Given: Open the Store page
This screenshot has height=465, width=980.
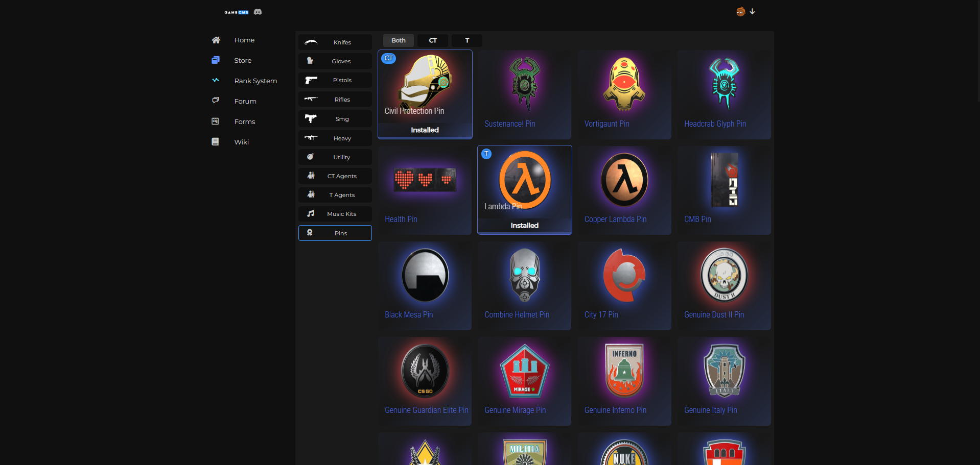Looking at the screenshot, I should 243,60.
